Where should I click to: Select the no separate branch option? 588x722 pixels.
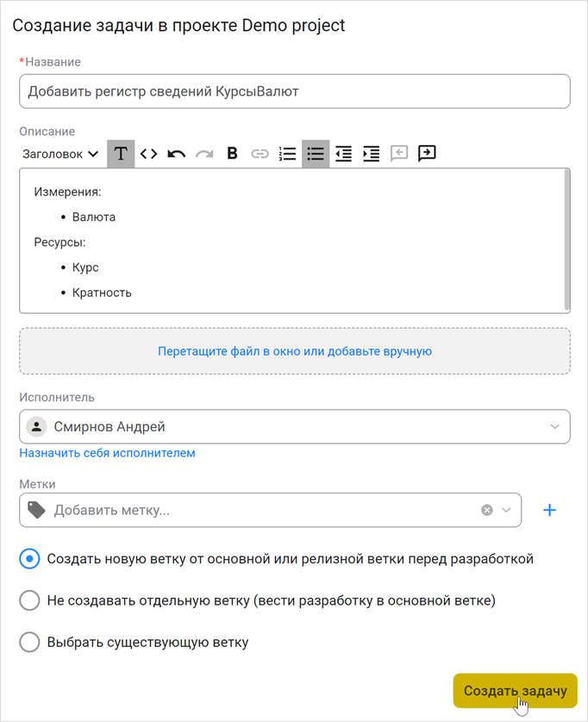click(30, 600)
